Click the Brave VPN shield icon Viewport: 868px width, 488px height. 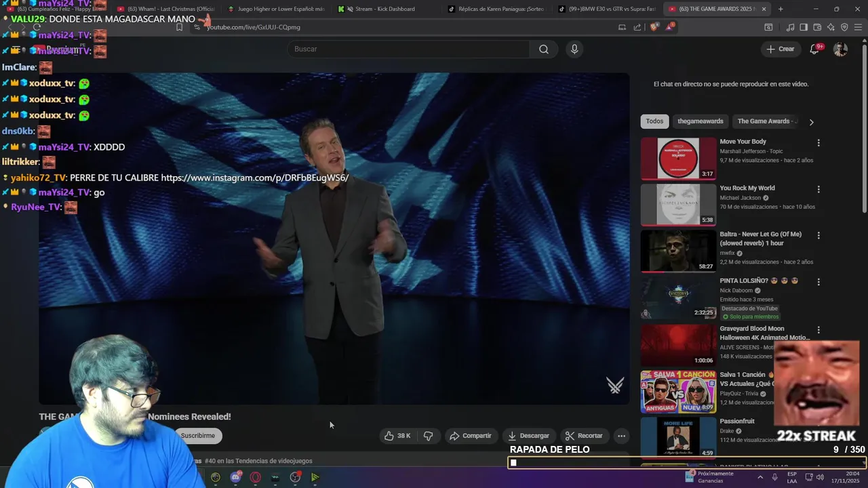tap(844, 27)
